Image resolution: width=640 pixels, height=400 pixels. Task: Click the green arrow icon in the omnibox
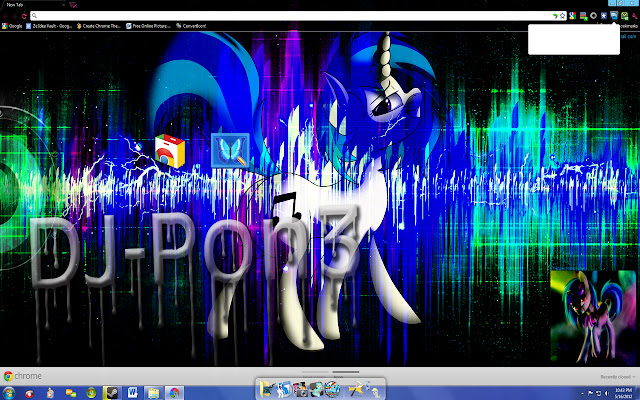point(555,16)
